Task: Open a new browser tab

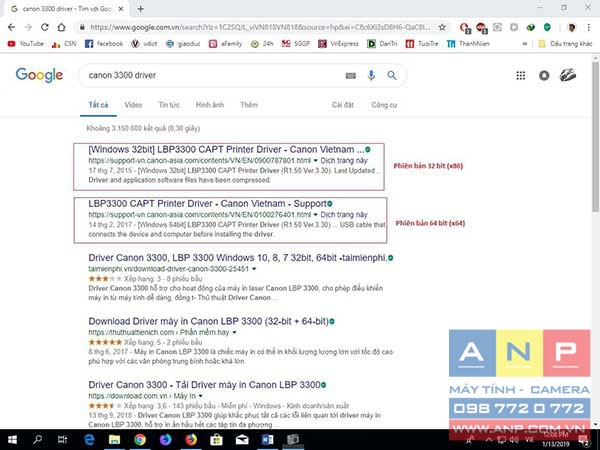Action: (140, 9)
